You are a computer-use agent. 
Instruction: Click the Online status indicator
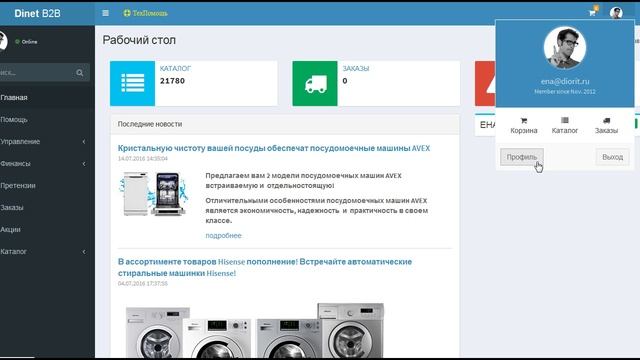click(x=26, y=42)
